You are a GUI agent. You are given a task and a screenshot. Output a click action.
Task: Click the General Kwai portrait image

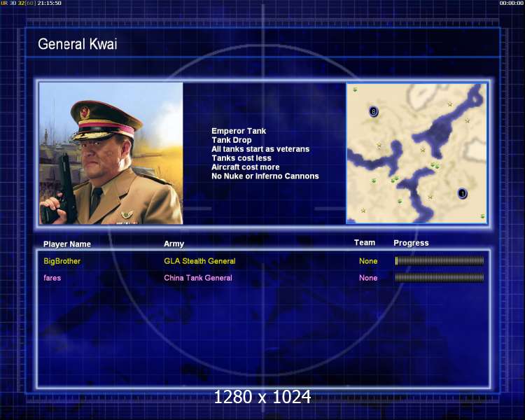[111, 153]
